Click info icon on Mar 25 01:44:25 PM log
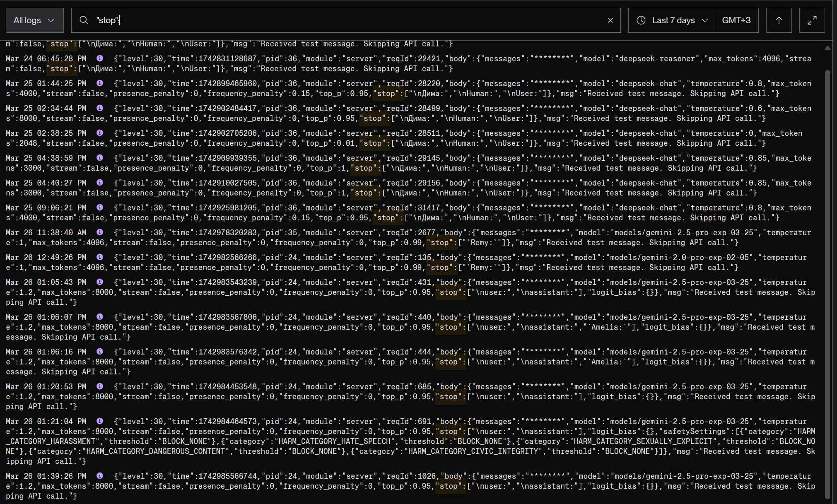837x504 pixels. [100, 83]
